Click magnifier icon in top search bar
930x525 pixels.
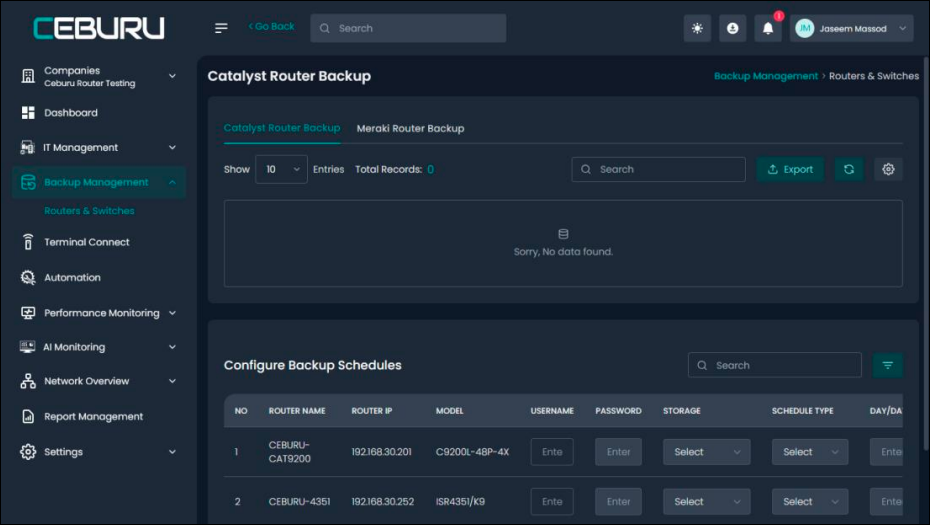click(x=324, y=28)
